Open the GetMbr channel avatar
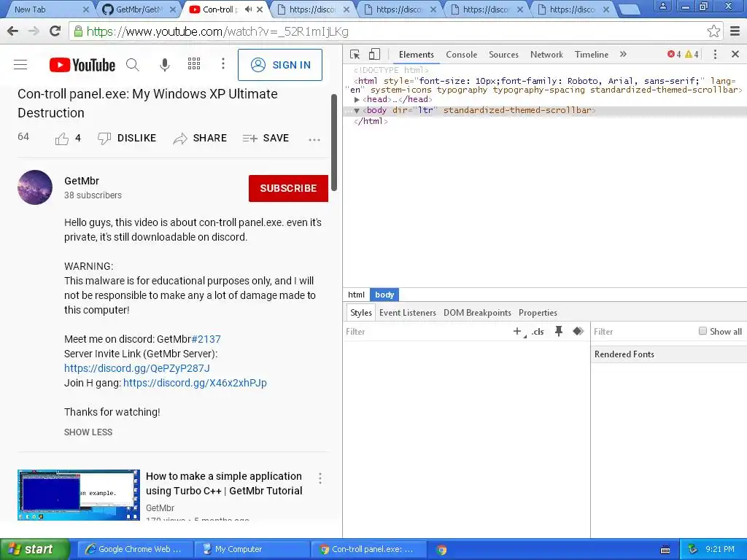Viewport: 747px width, 560px height. (x=35, y=187)
